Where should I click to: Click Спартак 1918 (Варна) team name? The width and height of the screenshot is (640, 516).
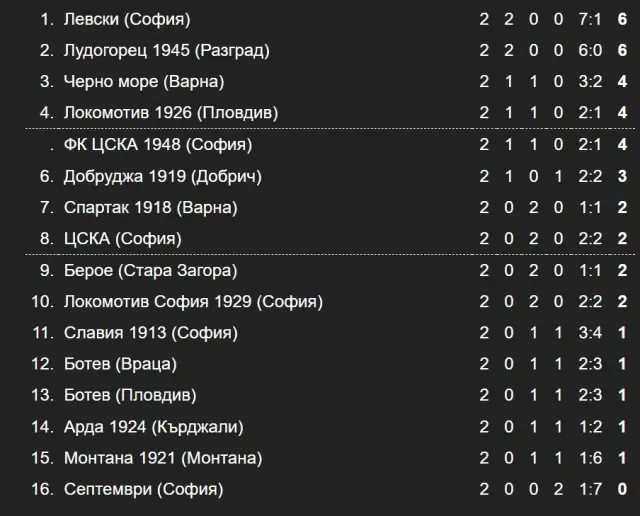(x=151, y=207)
